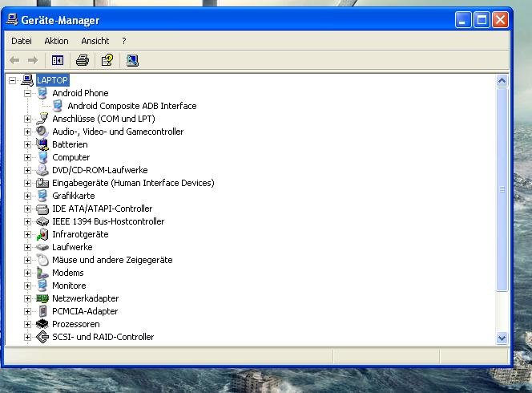The width and height of the screenshot is (532, 393).
Task: Open the ? help menu
Action: point(124,41)
